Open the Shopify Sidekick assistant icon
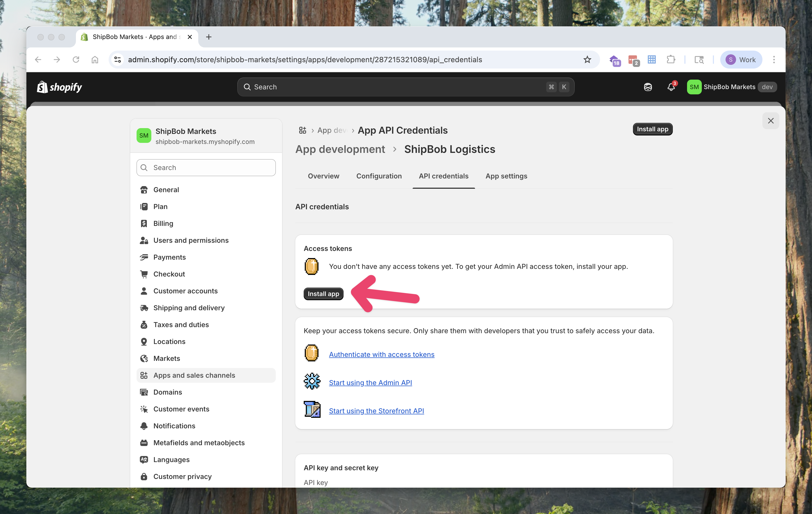This screenshot has width=812, height=514. point(647,87)
